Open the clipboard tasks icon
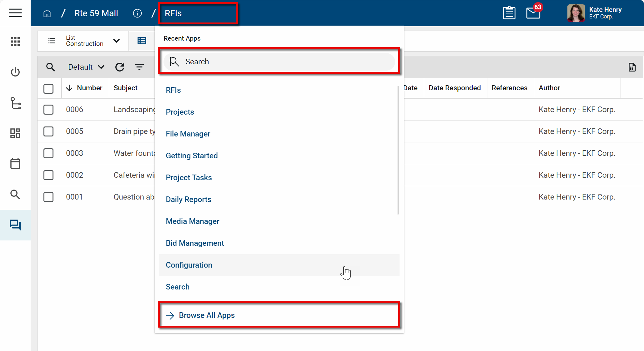 click(509, 13)
